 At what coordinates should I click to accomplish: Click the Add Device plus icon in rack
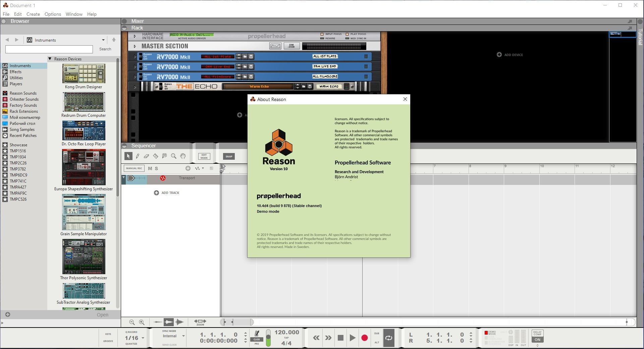(499, 55)
